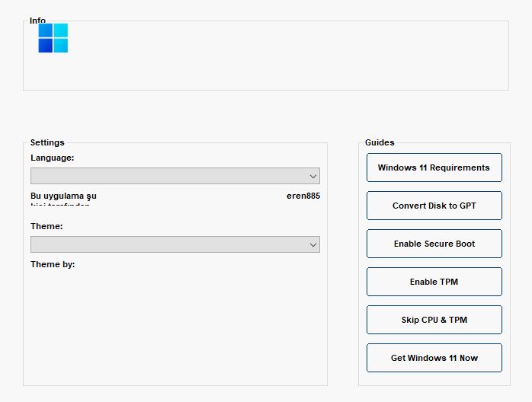This screenshot has width=532, height=402.
Task: Click the 'Theme:' label
Action: coord(46,226)
